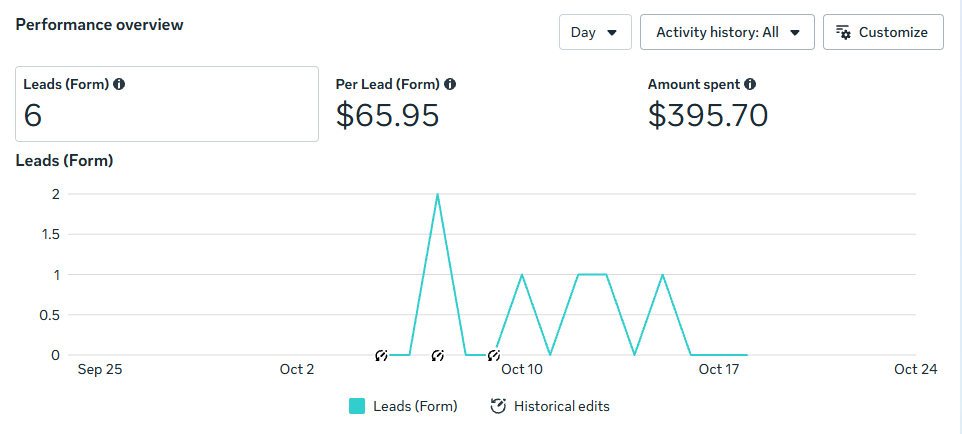Click the Historical edits legend label

click(562, 406)
